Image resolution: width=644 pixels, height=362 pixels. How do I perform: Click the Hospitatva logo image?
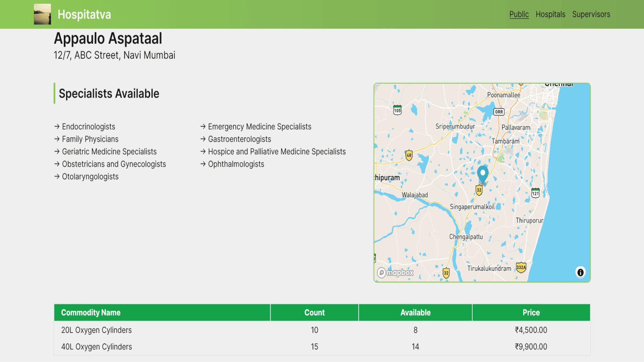tap(42, 14)
